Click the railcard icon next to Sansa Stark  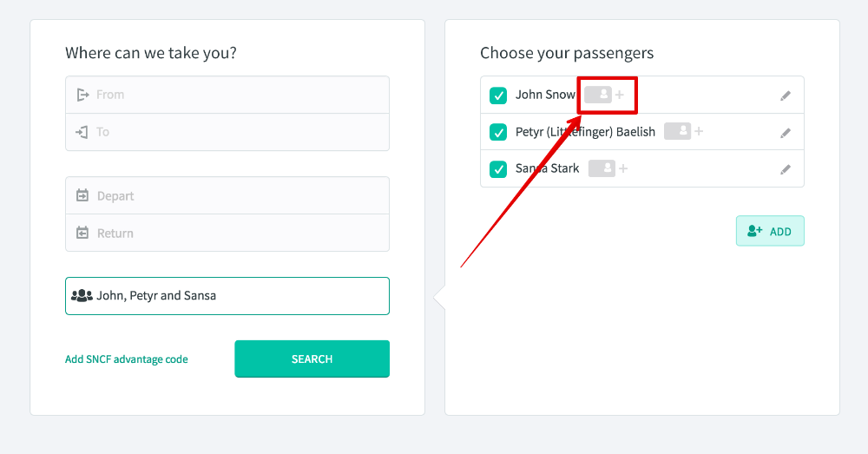point(602,168)
